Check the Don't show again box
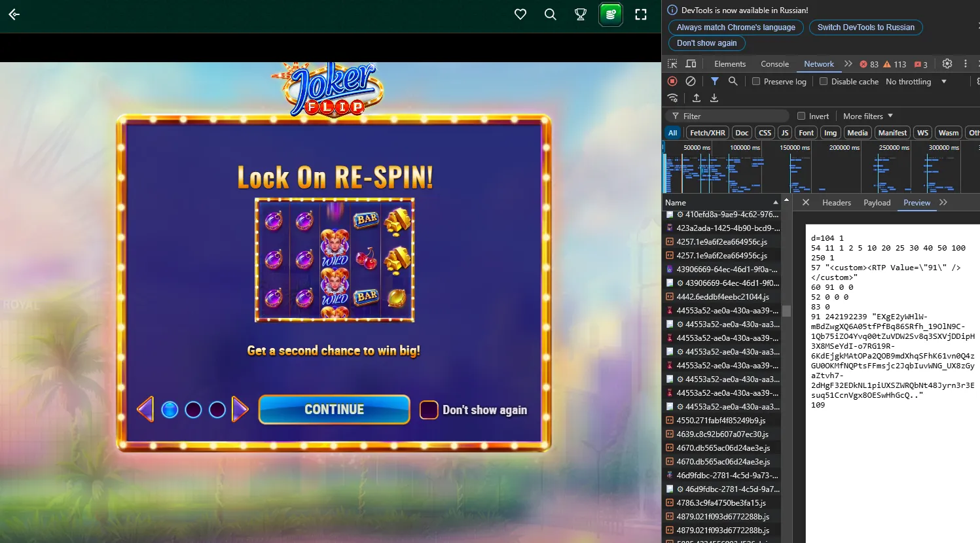980x543 pixels. pyautogui.click(x=429, y=410)
